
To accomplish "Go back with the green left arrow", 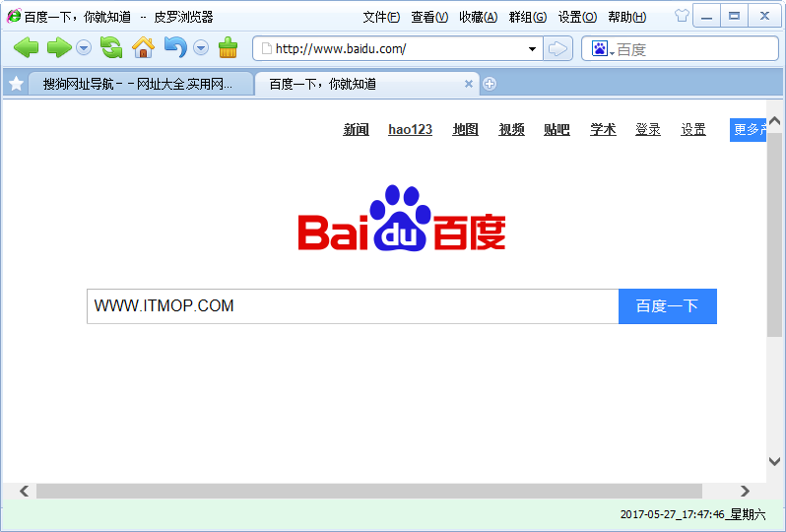I will 26,48.
